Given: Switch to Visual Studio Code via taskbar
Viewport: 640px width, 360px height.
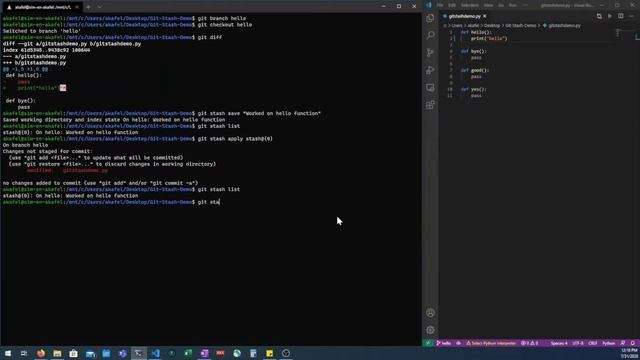Looking at the screenshot, I should (156, 353).
